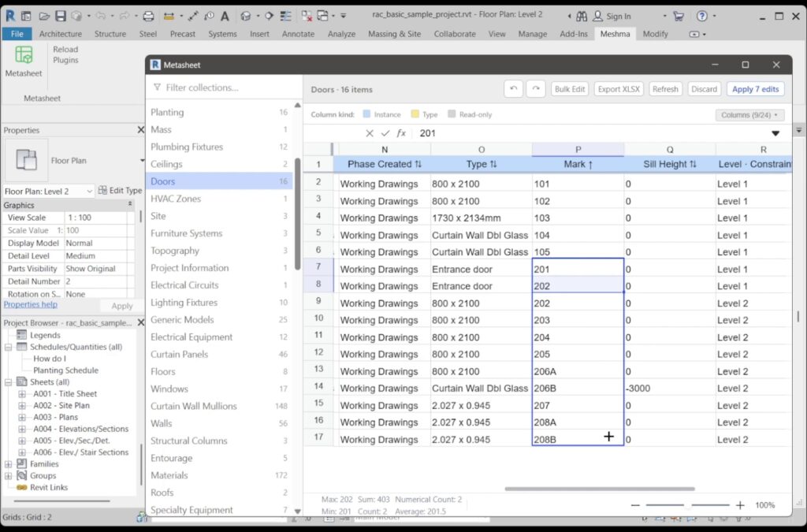Click Apply 7 edits button
This screenshot has height=532, width=807.
756,89
